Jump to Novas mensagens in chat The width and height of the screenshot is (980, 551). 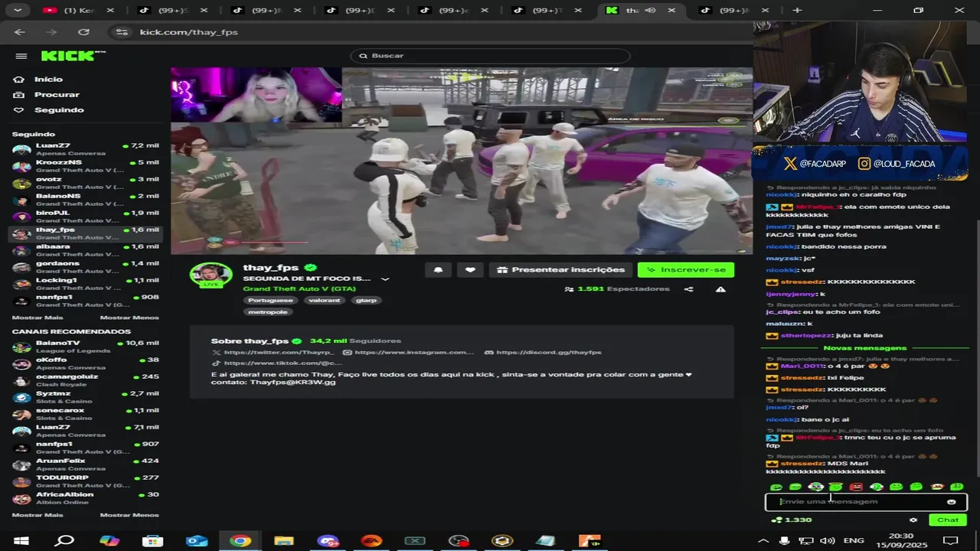(x=864, y=348)
